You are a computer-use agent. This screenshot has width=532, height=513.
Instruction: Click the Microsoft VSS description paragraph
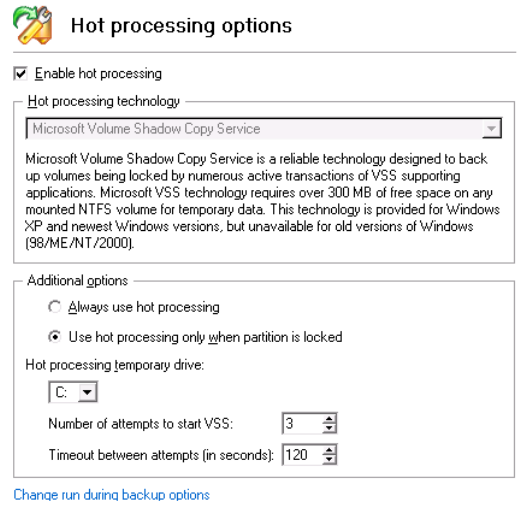click(263, 201)
